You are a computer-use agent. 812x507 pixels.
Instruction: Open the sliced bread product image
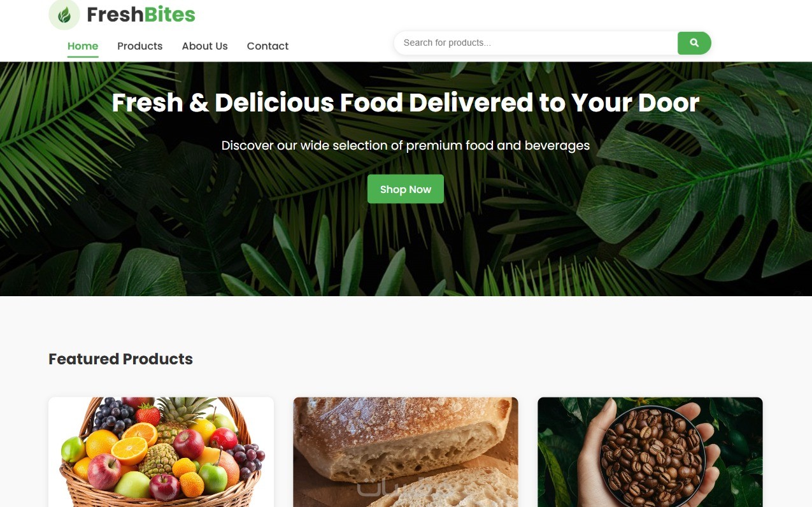coord(406,452)
